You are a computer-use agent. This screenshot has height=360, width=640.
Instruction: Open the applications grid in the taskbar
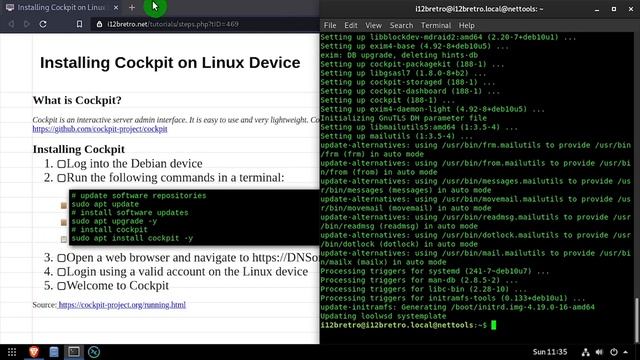pyautogui.click(x=12, y=352)
